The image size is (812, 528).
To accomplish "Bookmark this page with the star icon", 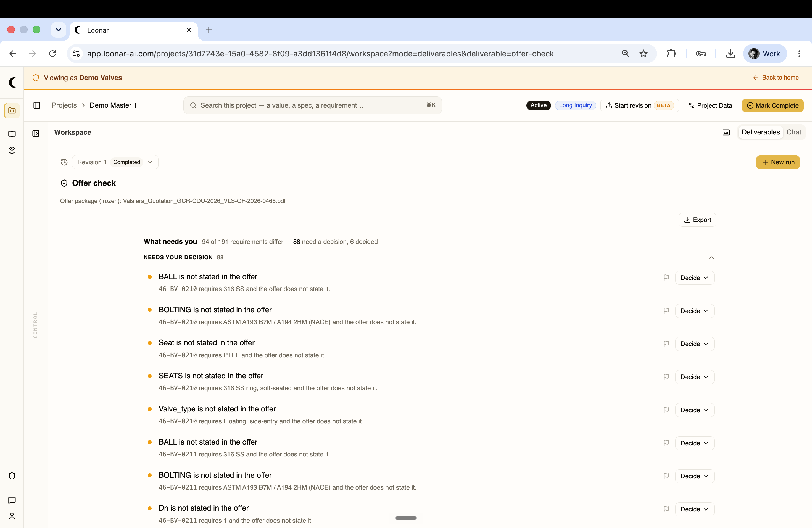I will pos(644,54).
